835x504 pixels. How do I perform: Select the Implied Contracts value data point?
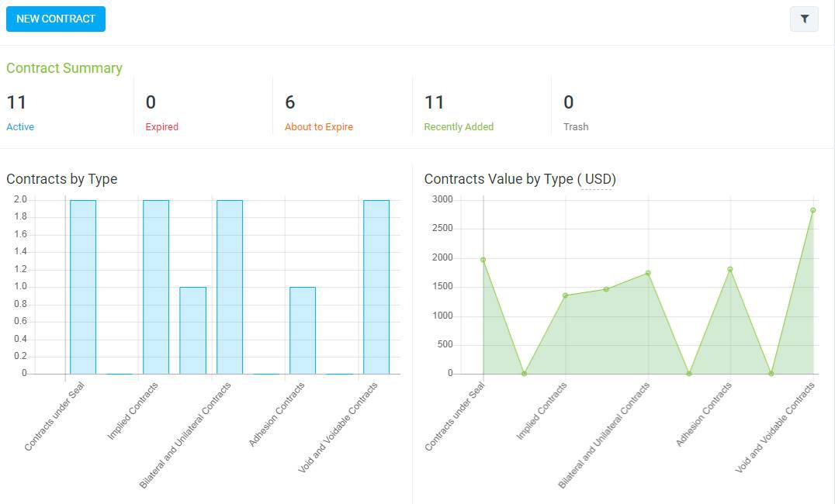pos(565,295)
